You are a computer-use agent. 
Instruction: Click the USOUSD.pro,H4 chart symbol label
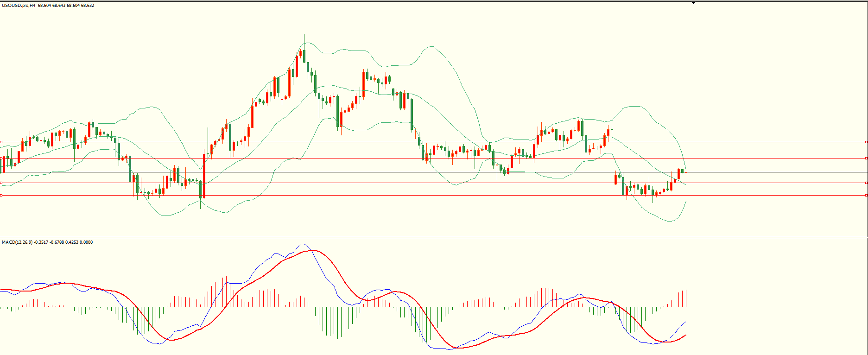coord(19,6)
